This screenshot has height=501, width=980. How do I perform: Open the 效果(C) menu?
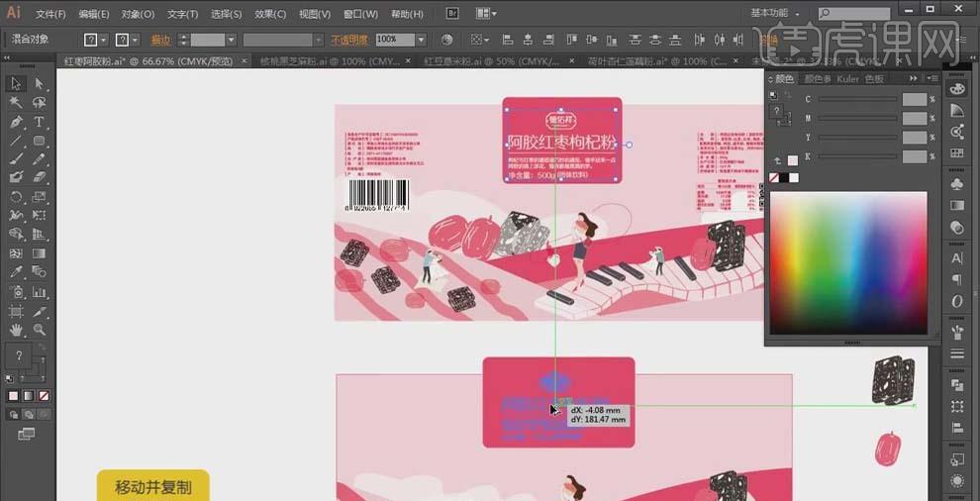point(270,14)
